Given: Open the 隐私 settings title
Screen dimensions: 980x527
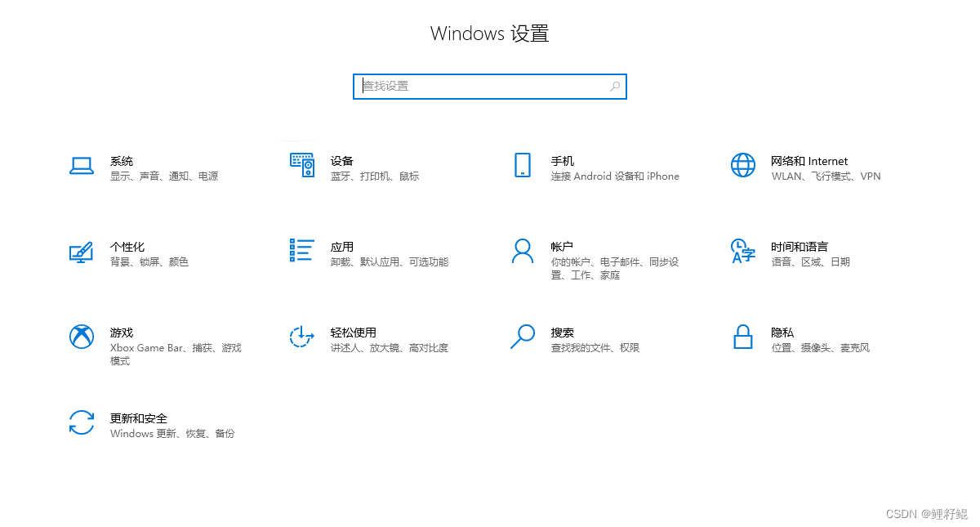Looking at the screenshot, I should click(x=782, y=333).
